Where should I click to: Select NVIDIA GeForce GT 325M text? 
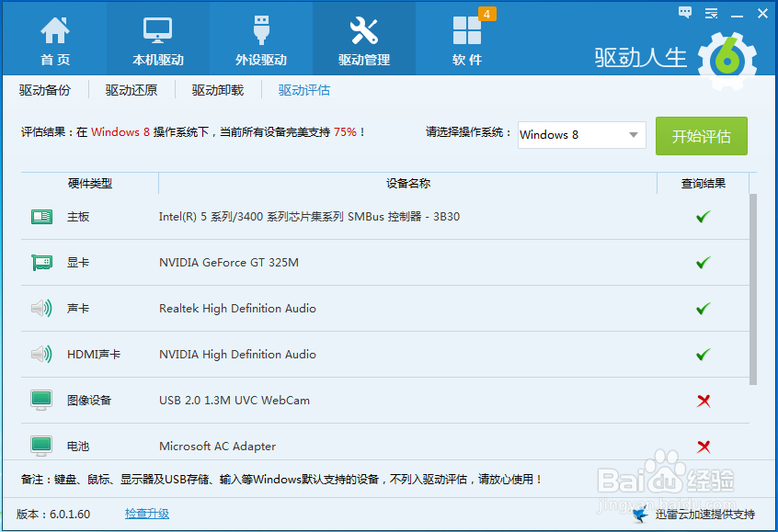coord(229,262)
